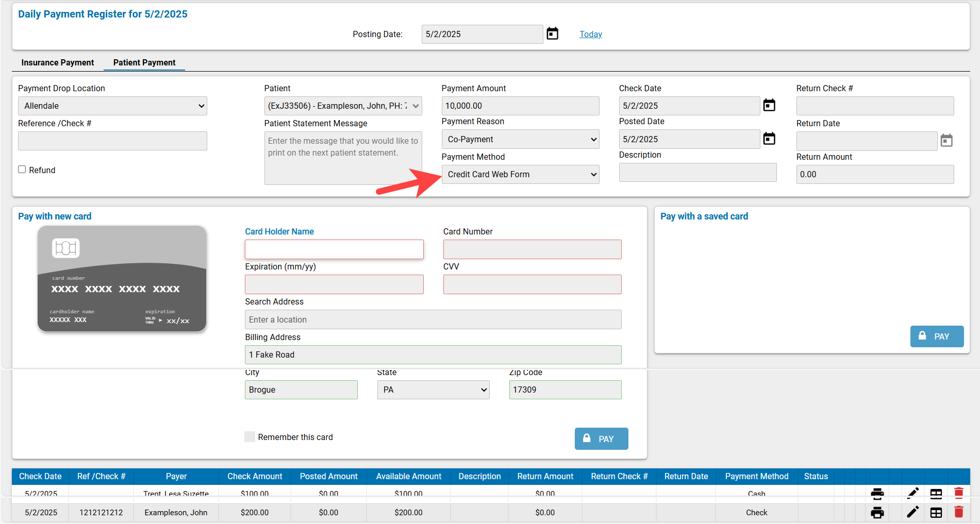
Task: Open the Payment Drop Location dropdown showing Allendale
Action: pyautogui.click(x=112, y=106)
